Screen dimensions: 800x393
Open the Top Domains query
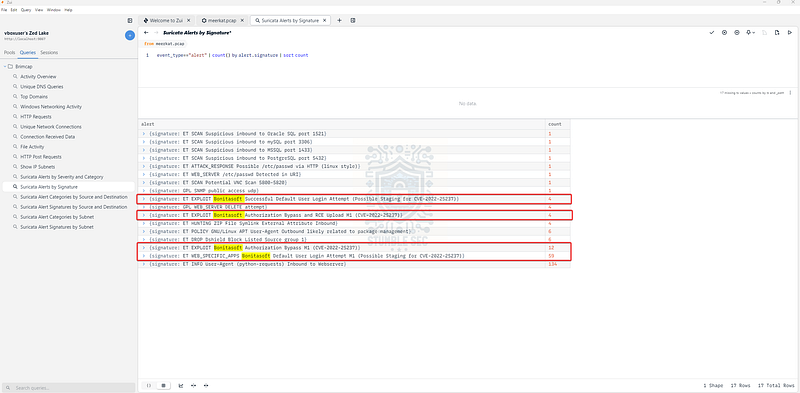click(34, 96)
